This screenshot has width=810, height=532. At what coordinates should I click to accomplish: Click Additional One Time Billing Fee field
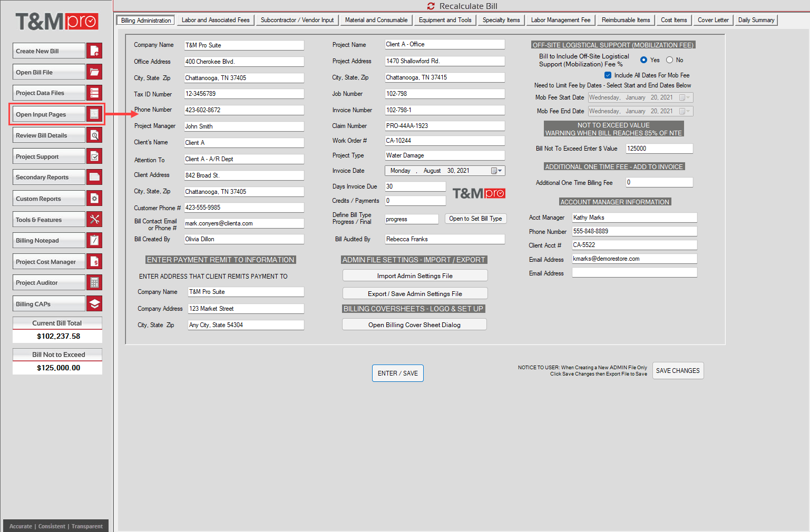click(x=659, y=182)
